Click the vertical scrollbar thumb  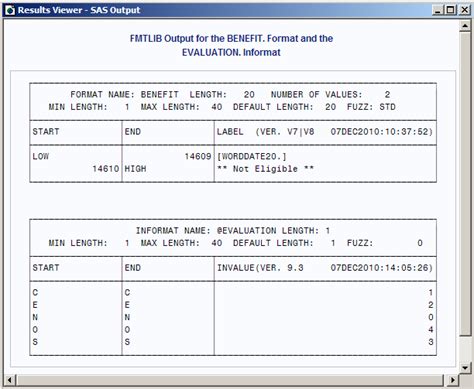[465, 183]
